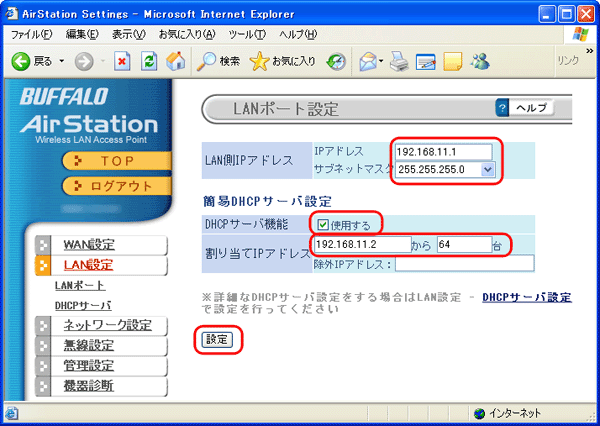Go to the browser Home icon
Image resolution: width=600 pixels, height=426 pixels.
pos(175,61)
